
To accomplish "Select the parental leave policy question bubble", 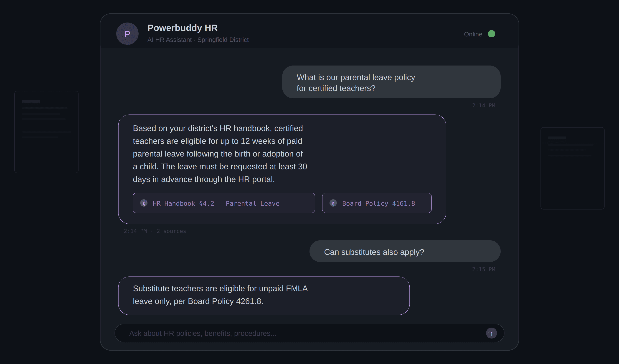I will click(x=391, y=82).
